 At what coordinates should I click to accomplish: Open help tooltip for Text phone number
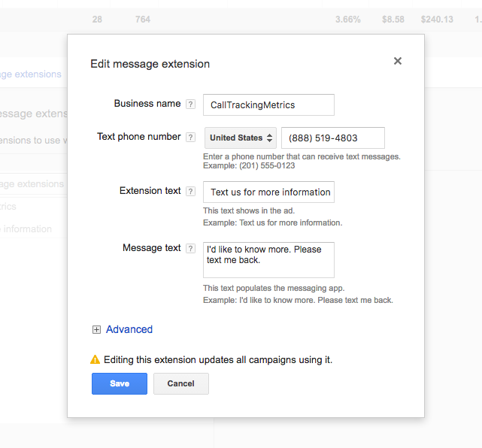190,138
